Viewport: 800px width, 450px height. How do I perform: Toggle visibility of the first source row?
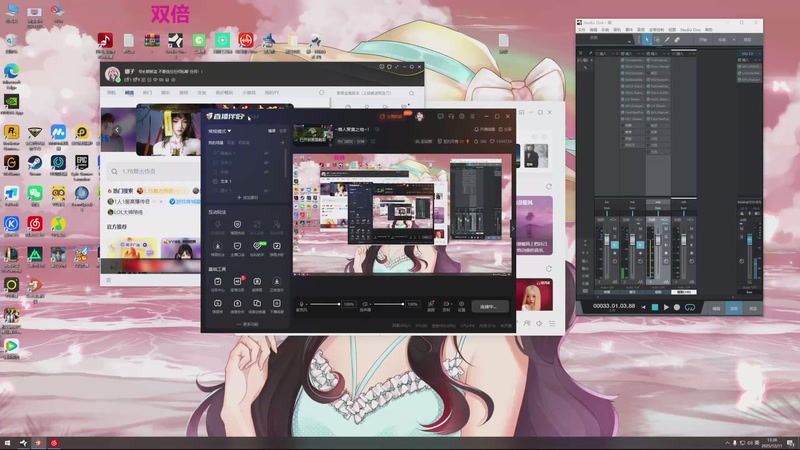coord(266,153)
